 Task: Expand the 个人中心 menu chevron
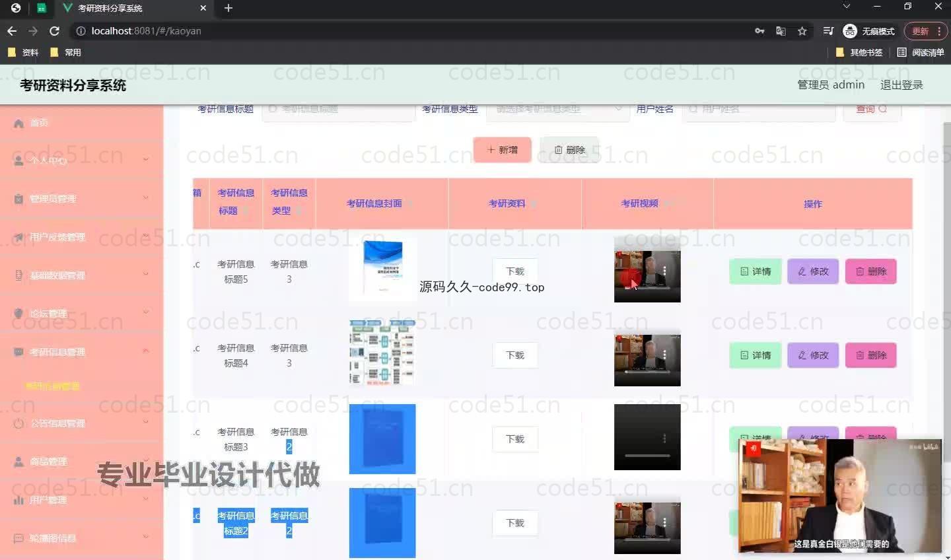click(146, 159)
